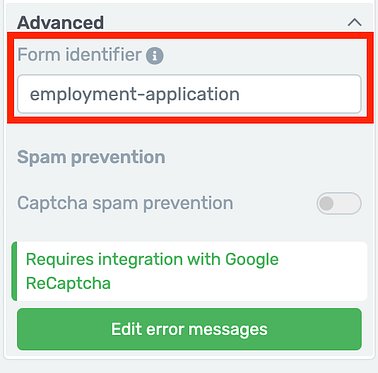Enable captcha using the switch track
Image resolution: width=378 pixels, height=373 pixels.
pos(339,203)
